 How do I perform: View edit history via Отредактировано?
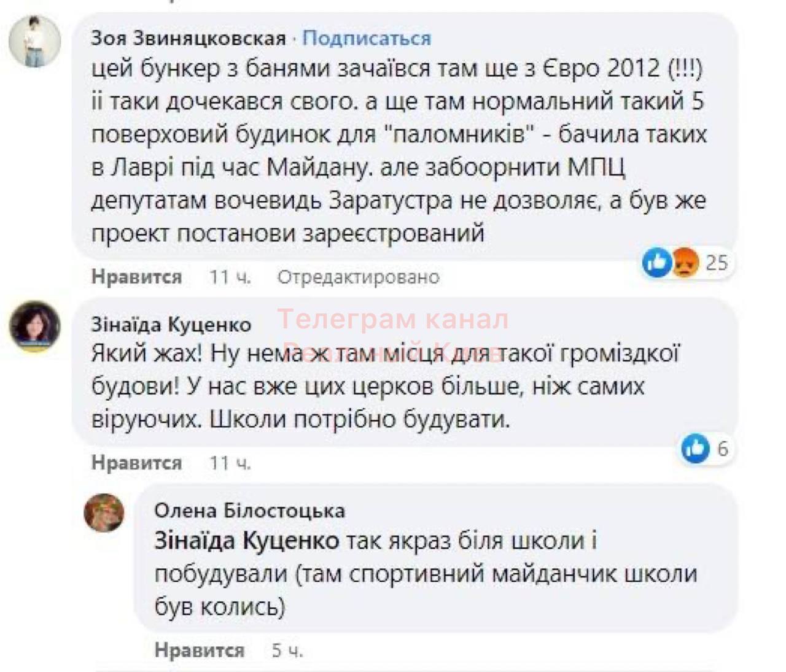click(x=359, y=277)
